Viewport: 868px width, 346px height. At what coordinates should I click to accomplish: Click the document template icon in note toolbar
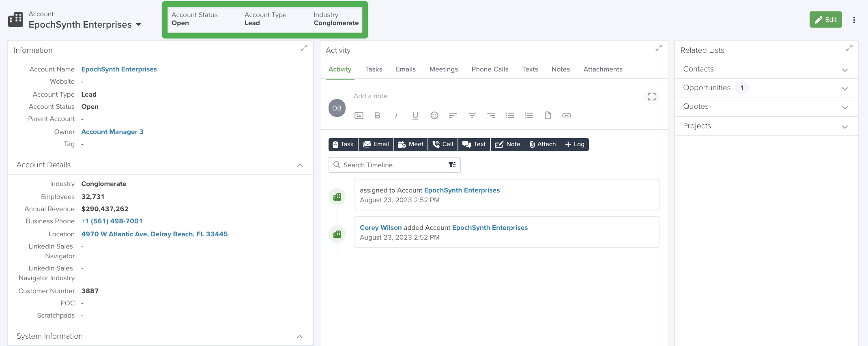pos(548,115)
